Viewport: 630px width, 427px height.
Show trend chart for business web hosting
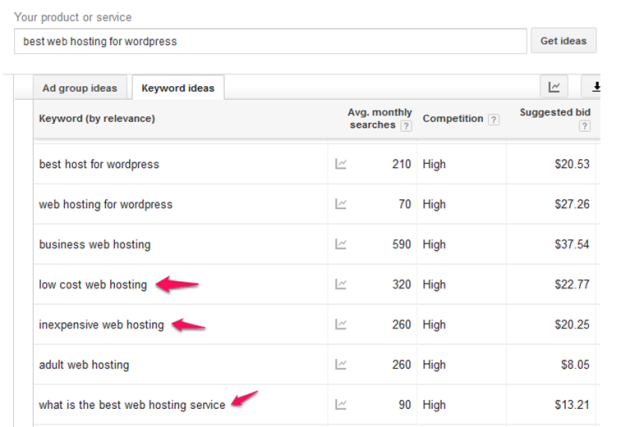pyautogui.click(x=341, y=244)
